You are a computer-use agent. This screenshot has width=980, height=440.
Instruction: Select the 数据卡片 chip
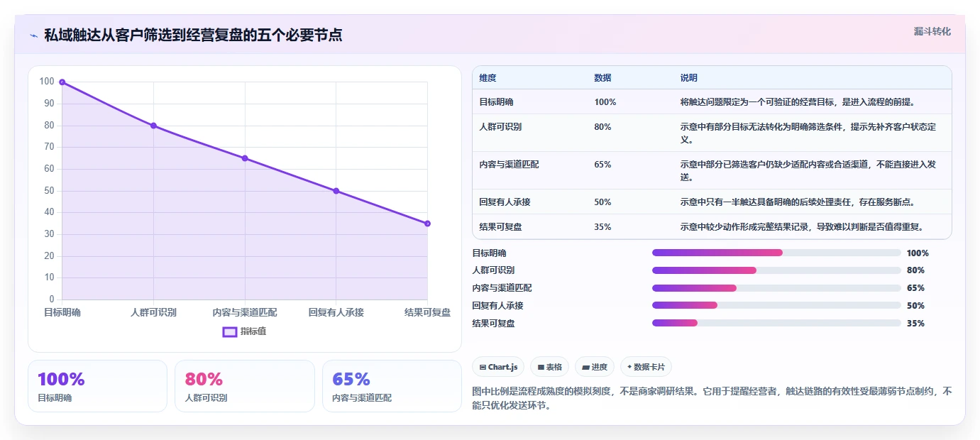tap(646, 367)
